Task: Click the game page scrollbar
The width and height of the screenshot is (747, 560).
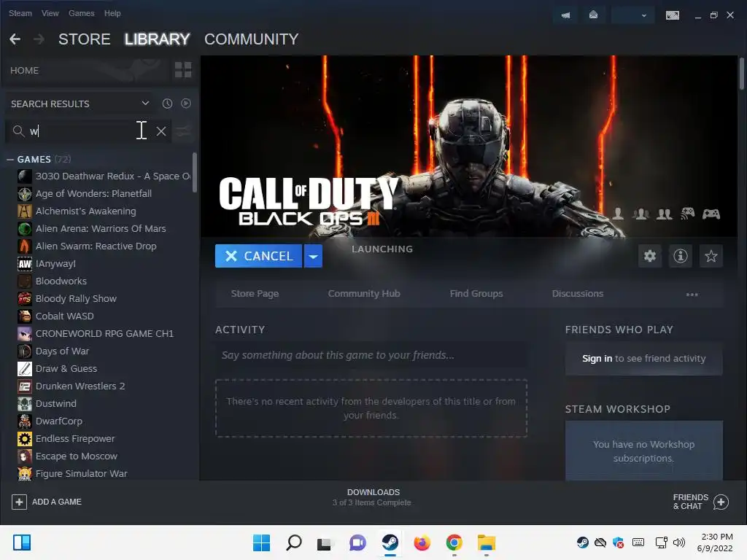Action: click(x=742, y=73)
